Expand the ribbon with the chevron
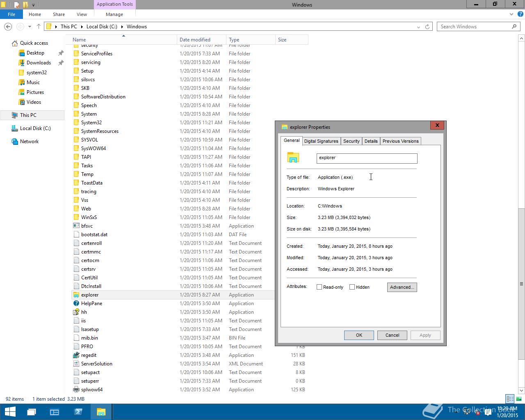525x420 pixels. (x=511, y=14)
